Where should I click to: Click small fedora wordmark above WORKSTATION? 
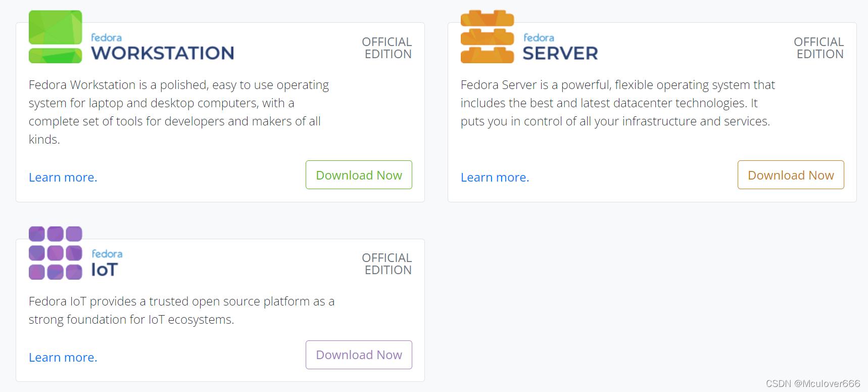106,37
